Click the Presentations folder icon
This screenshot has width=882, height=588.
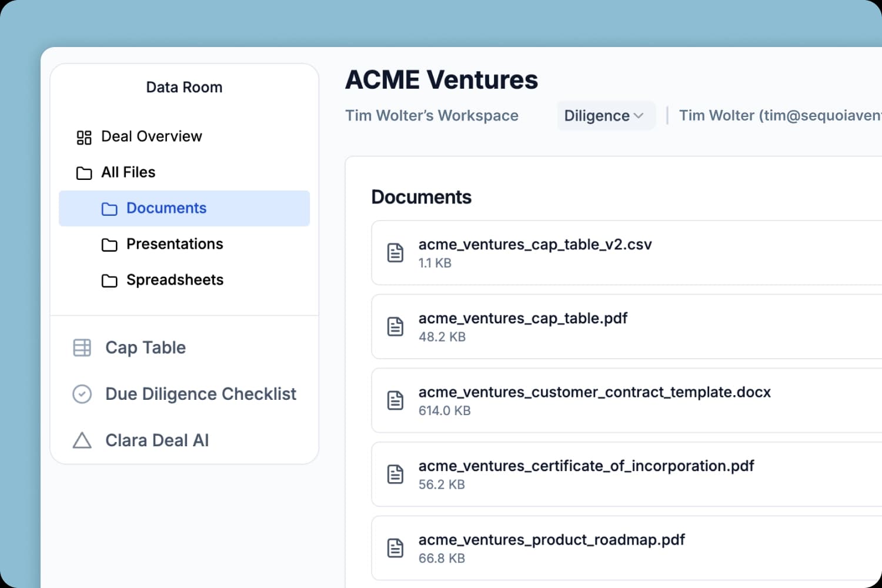click(109, 245)
